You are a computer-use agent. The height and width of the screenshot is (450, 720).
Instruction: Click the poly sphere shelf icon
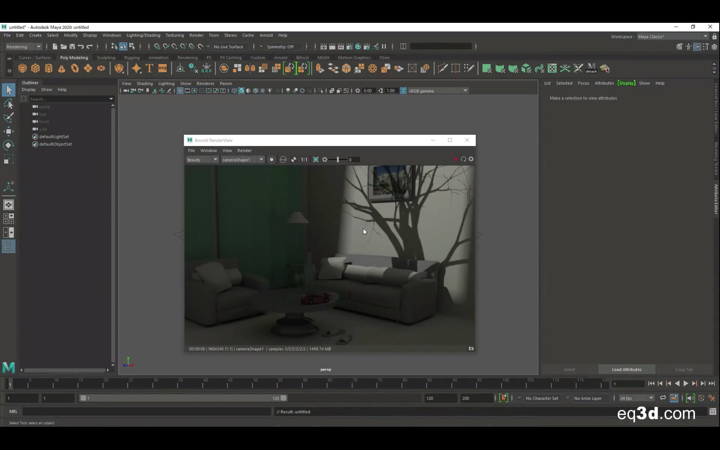(22, 69)
